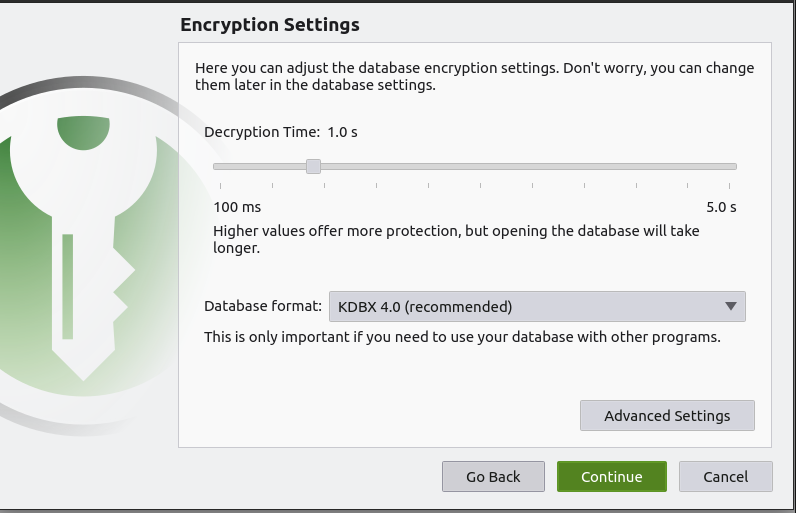Open the Advanced Settings

click(667, 415)
